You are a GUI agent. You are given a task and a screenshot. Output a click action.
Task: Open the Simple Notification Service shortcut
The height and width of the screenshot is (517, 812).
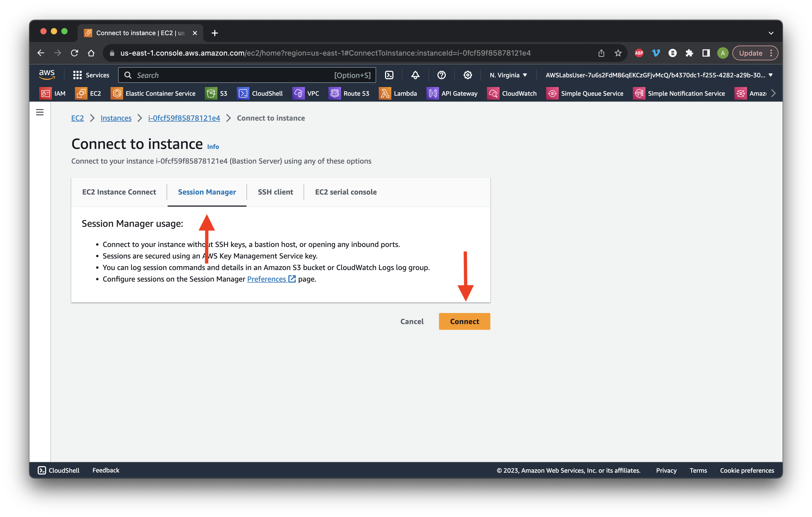pos(679,94)
